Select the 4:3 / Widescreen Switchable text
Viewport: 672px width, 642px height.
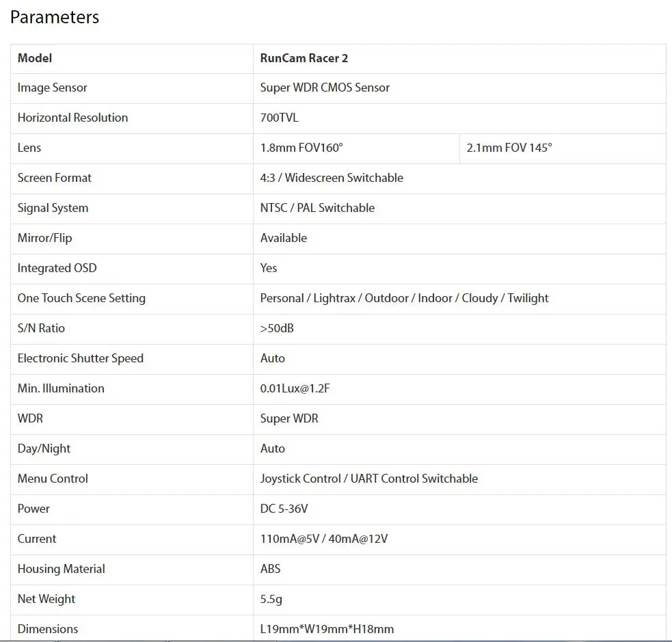click(332, 178)
